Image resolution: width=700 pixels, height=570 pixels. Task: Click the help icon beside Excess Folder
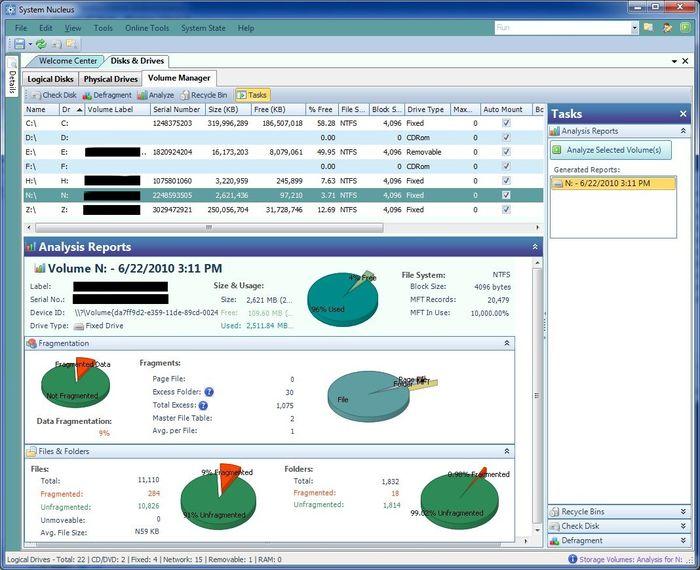[x=209, y=392]
